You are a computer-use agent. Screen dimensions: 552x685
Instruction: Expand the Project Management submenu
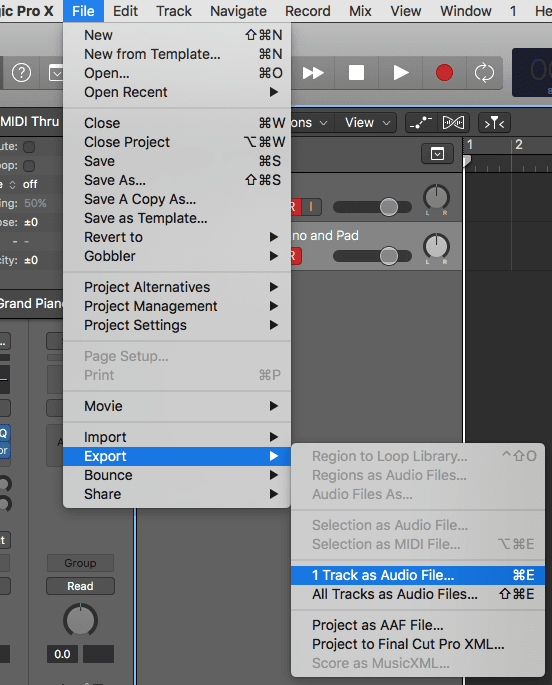tap(177, 306)
